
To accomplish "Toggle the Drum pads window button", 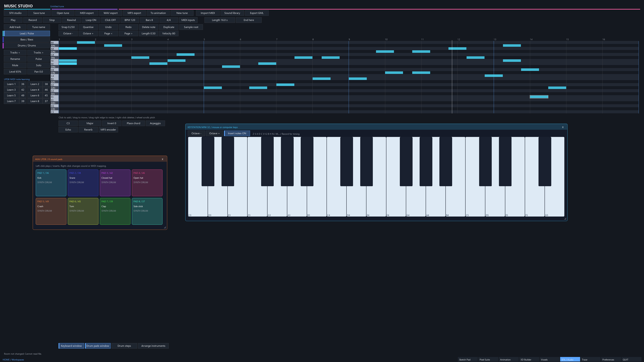I will pyautogui.click(x=98, y=346).
